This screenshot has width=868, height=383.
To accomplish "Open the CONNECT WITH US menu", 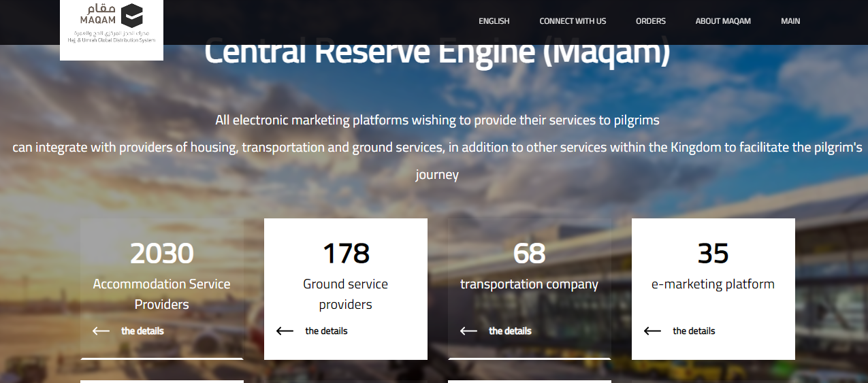I will [x=573, y=21].
